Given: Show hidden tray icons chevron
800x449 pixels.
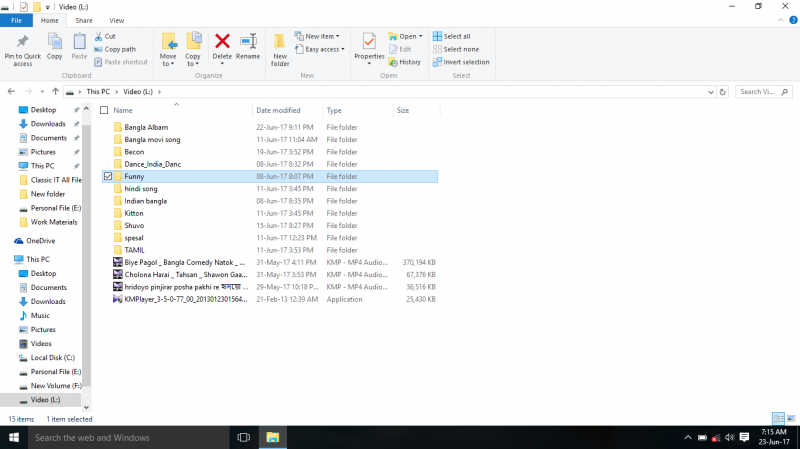Looking at the screenshot, I should (688, 437).
